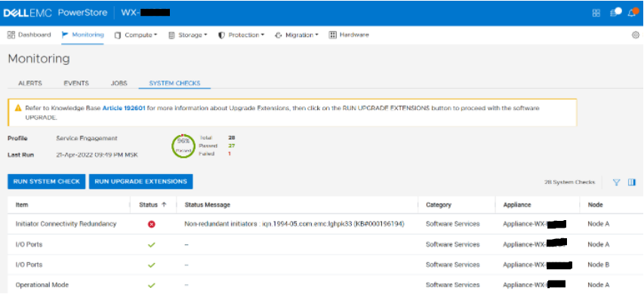Viewport: 644px width, 294px height.
Task: Open Knowledge Base Article 192601 link
Action: (x=124, y=109)
